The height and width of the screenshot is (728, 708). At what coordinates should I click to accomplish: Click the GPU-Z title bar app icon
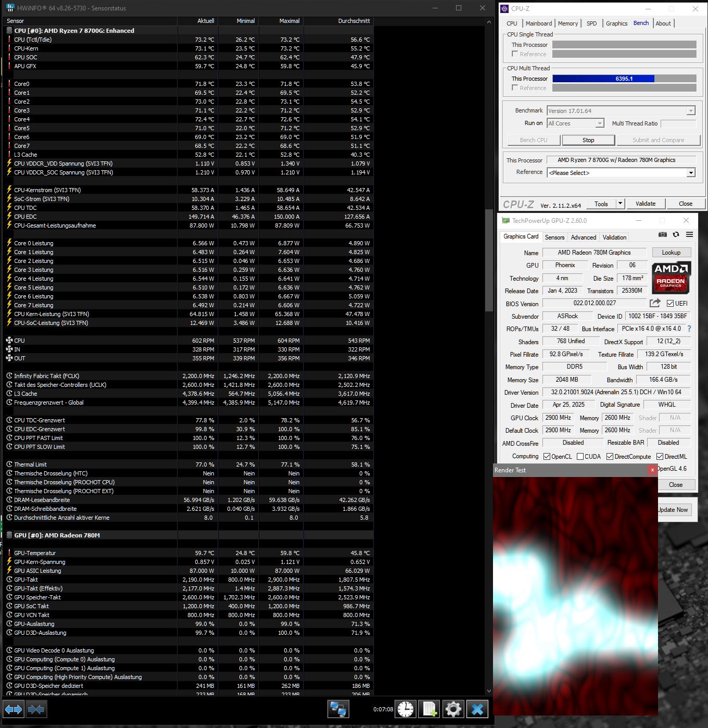pos(505,221)
